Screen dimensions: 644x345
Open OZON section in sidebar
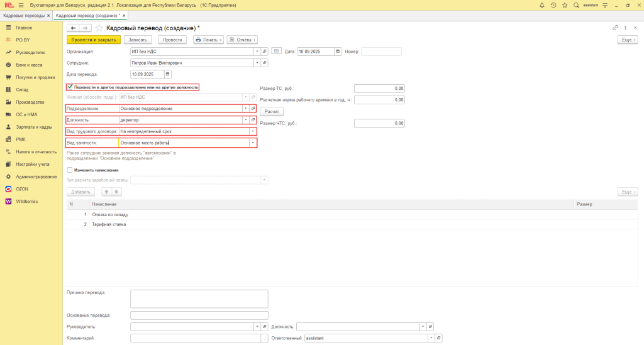pyautogui.click(x=22, y=189)
